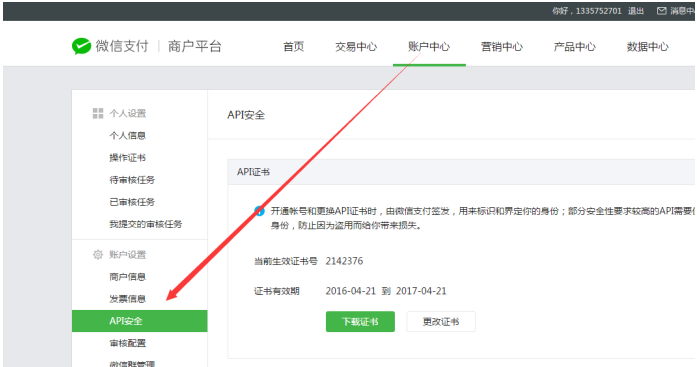Click the grid icon beside 个人设置
The width and height of the screenshot is (697, 367).
click(x=98, y=113)
